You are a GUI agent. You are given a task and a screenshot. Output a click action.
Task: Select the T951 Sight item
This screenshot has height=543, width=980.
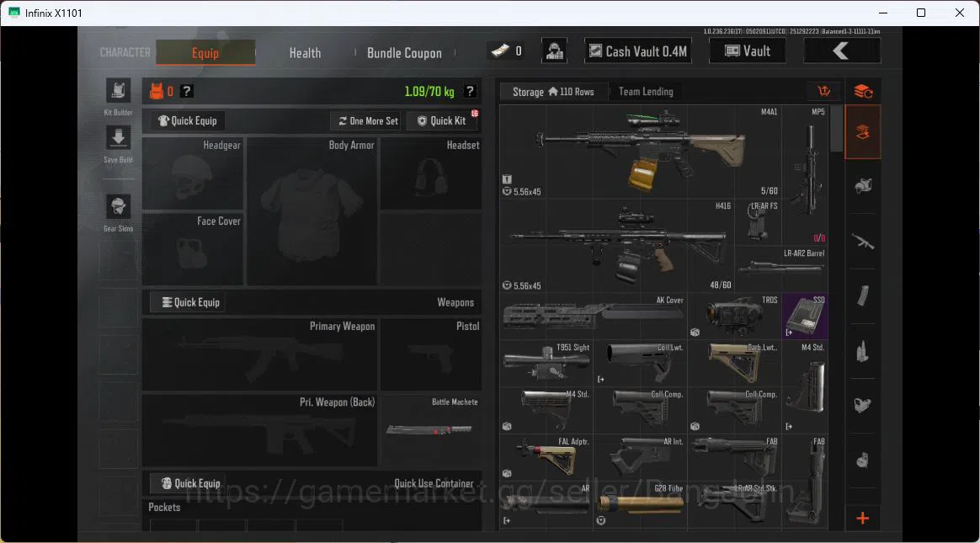[x=546, y=364]
